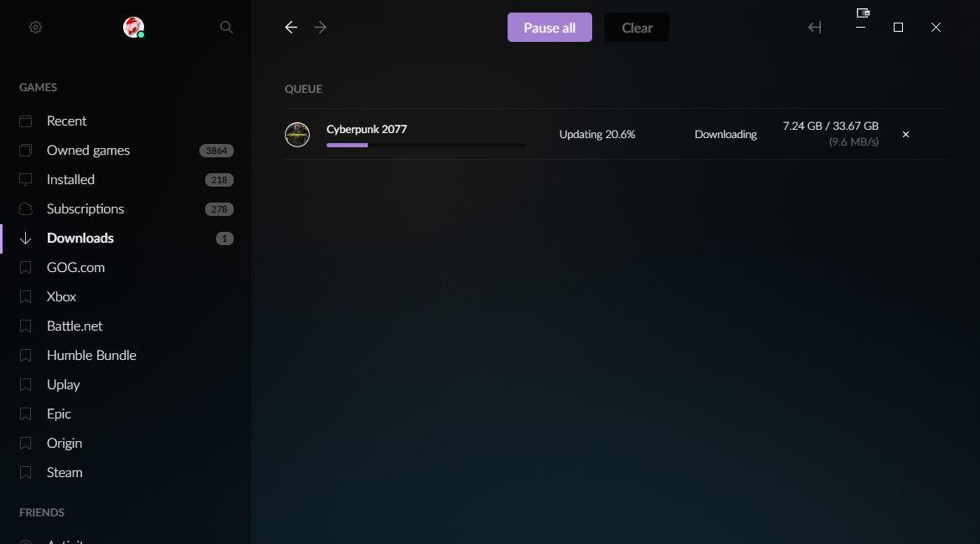Click the Subscriptions 278 count badge
Screen dimensions: 980x544
point(219,209)
